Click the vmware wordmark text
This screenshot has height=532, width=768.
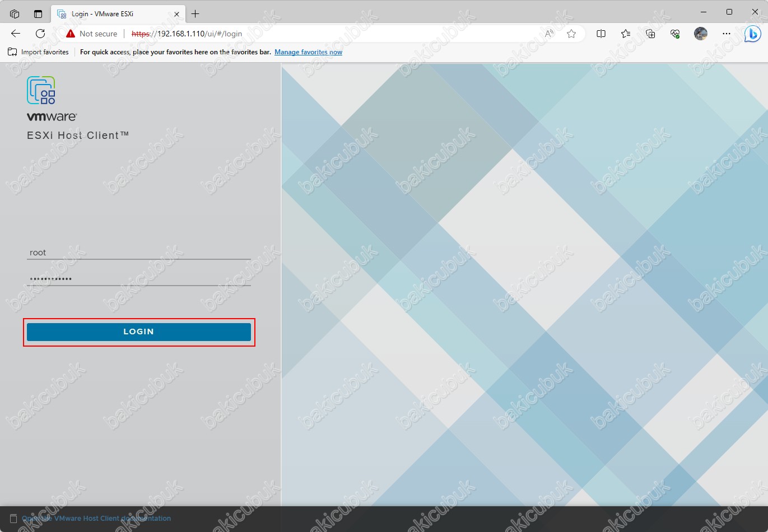click(52, 117)
